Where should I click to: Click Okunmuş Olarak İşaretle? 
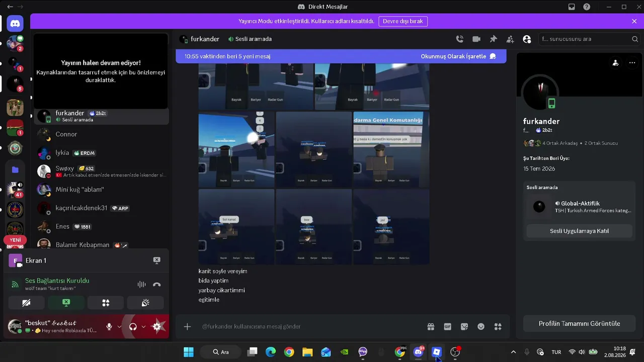click(x=458, y=56)
